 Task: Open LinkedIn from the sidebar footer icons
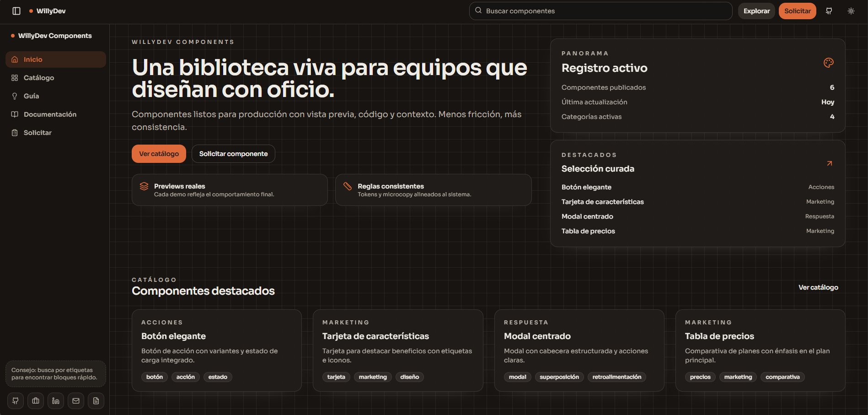55,401
